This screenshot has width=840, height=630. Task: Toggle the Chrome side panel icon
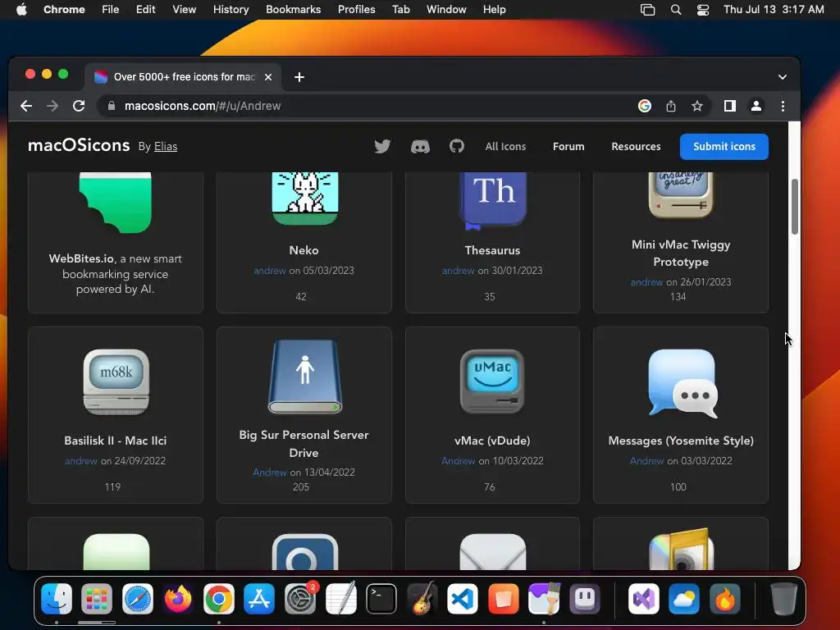point(729,106)
